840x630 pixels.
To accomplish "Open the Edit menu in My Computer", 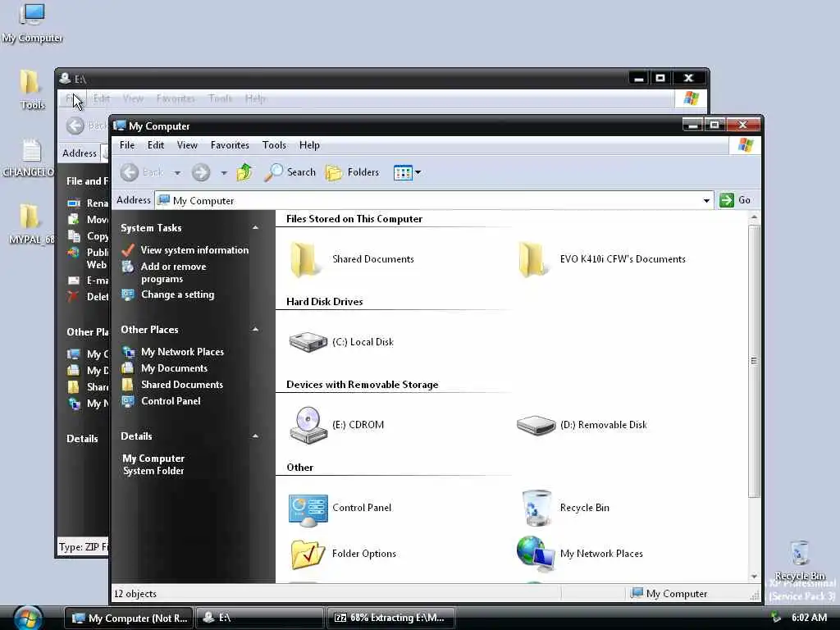I will click(x=156, y=145).
